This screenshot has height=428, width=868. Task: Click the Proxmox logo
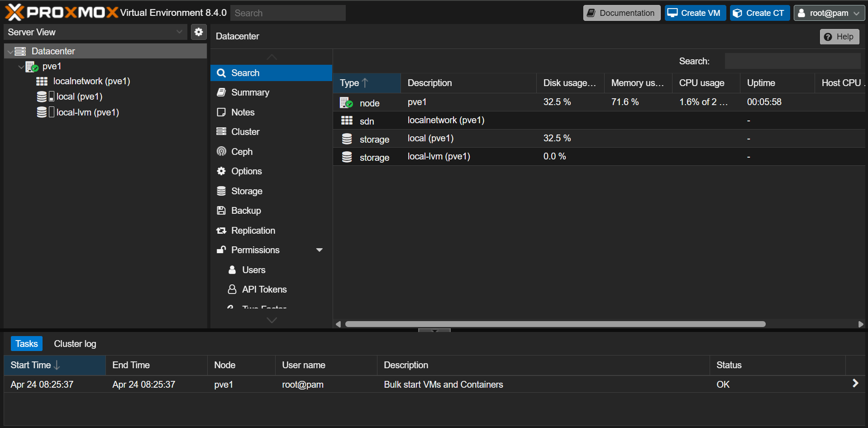point(62,12)
